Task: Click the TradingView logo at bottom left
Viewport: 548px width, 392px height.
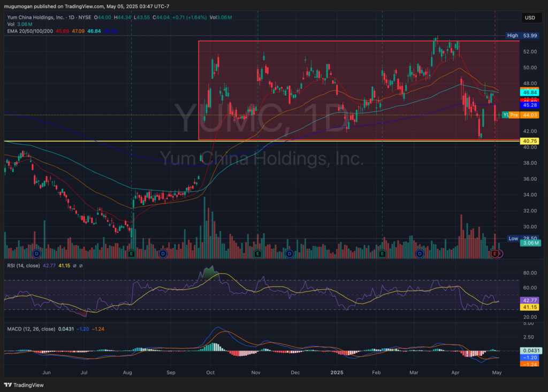Action: point(7,385)
